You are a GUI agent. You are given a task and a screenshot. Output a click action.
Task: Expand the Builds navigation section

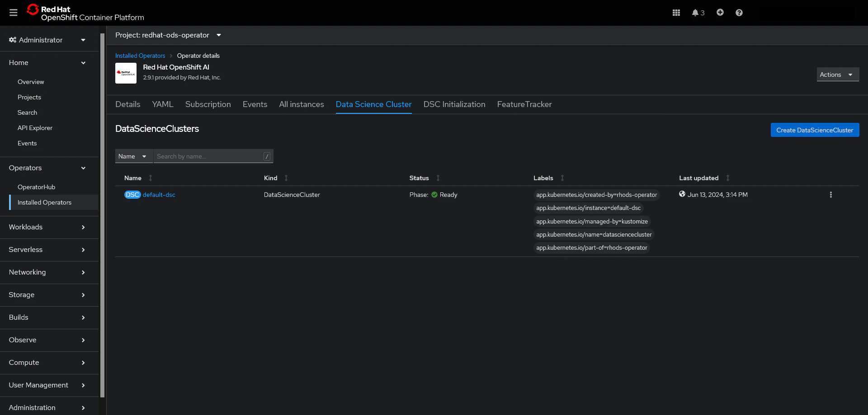pyautogui.click(x=49, y=317)
